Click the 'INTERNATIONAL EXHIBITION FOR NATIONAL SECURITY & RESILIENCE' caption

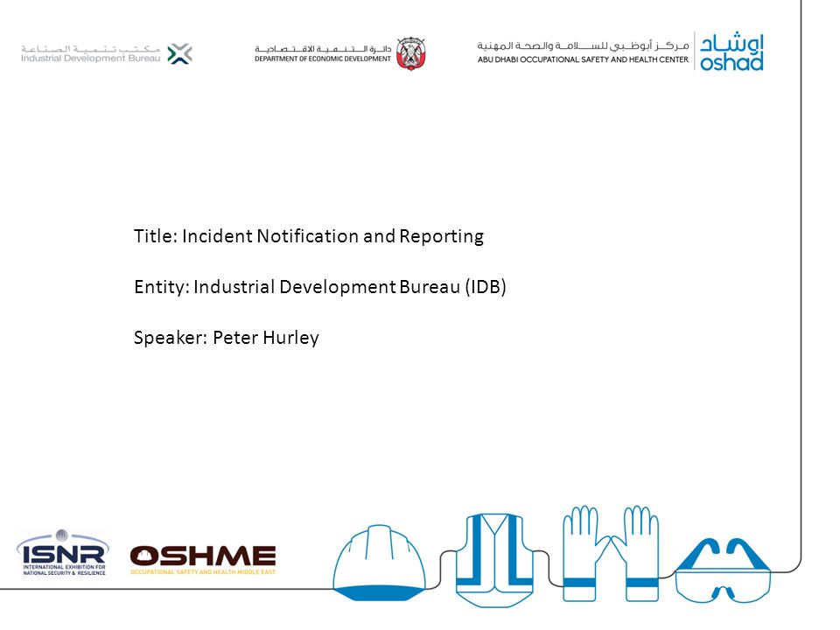64,570
